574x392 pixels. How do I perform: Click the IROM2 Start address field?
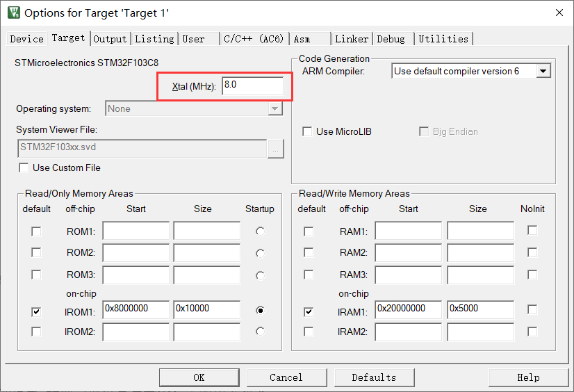[136, 332]
